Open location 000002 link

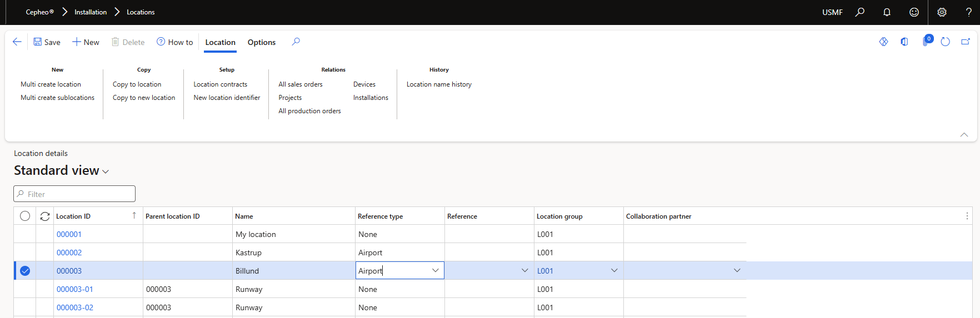point(69,253)
